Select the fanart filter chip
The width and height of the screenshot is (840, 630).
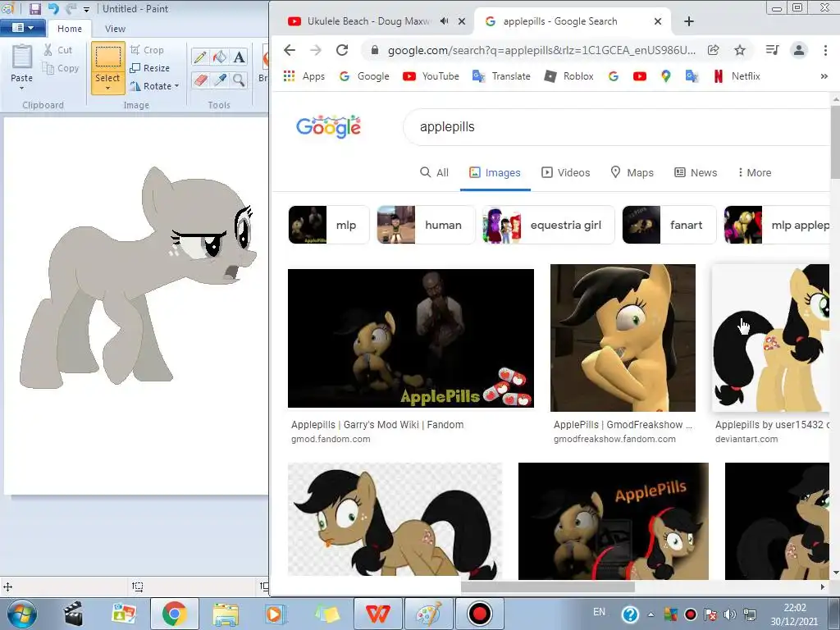pyautogui.click(x=669, y=225)
